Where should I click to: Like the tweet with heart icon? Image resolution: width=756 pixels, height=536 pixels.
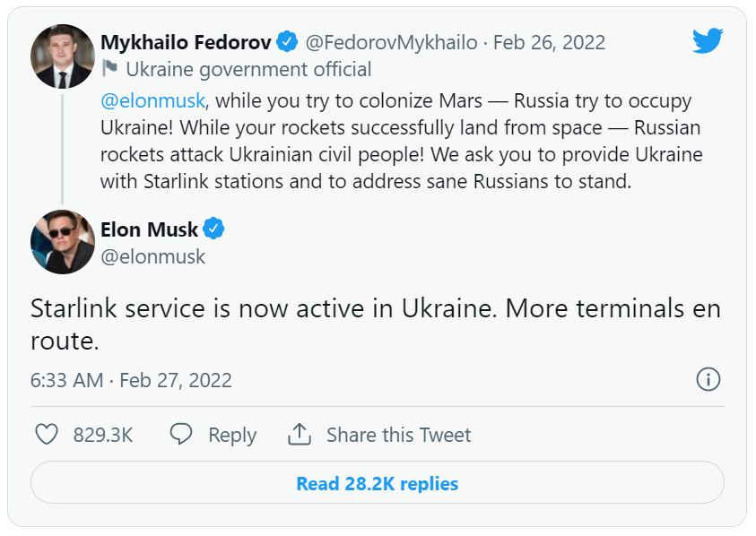coord(47,435)
